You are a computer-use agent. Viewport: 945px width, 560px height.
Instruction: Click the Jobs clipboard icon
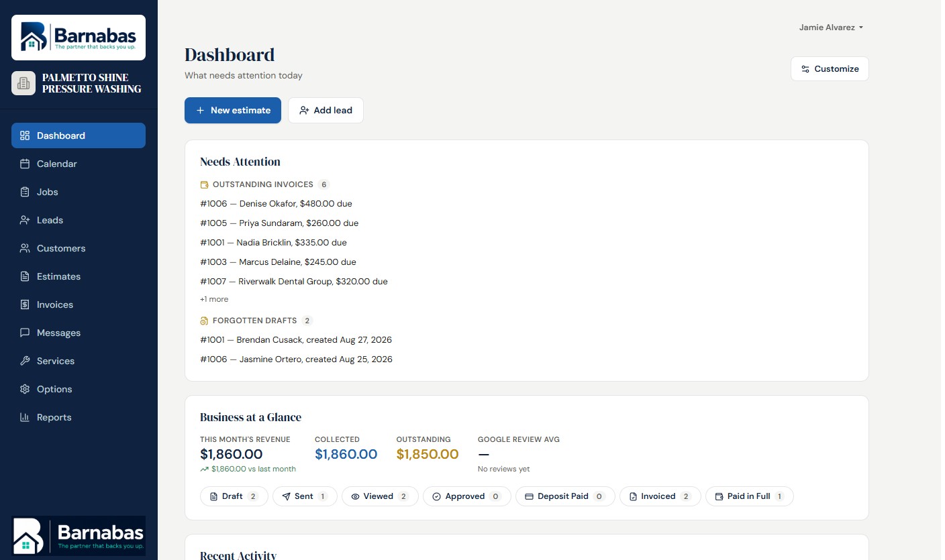(x=25, y=192)
